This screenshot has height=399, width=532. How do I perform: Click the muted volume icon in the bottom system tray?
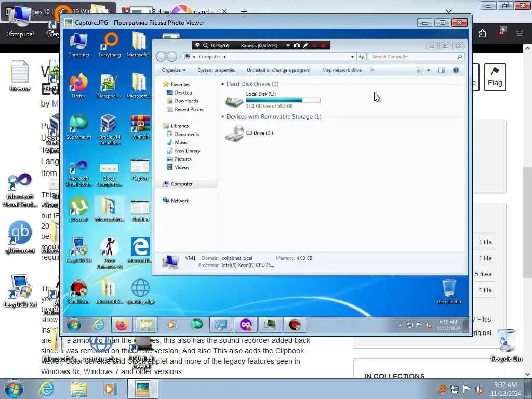pos(480,389)
